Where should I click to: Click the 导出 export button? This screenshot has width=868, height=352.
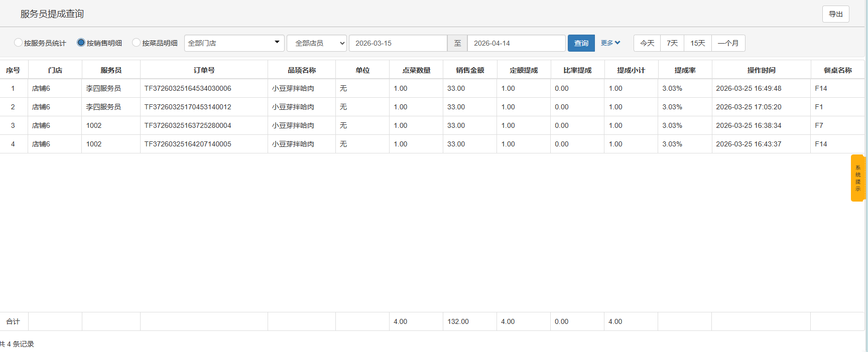pyautogui.click(x=836, y=14)
